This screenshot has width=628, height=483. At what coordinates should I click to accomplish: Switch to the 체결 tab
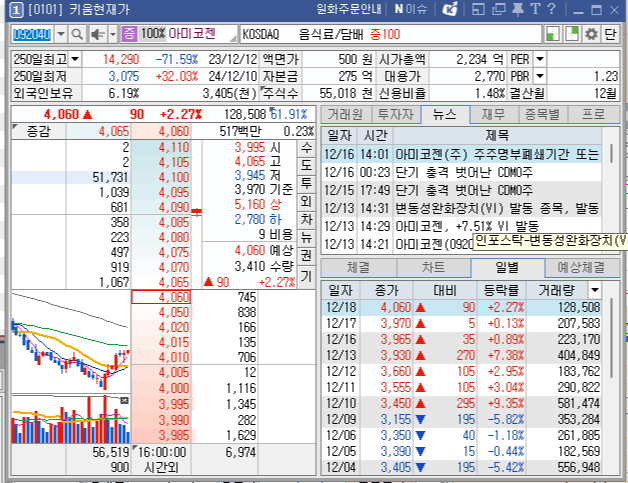pos(358,268)
